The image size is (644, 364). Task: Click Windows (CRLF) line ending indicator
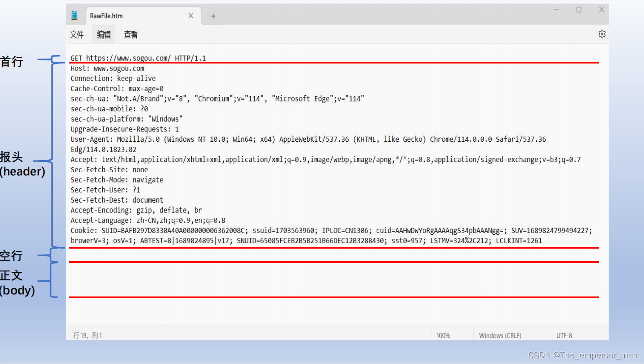pyautogui.click(x=500, y=335)
